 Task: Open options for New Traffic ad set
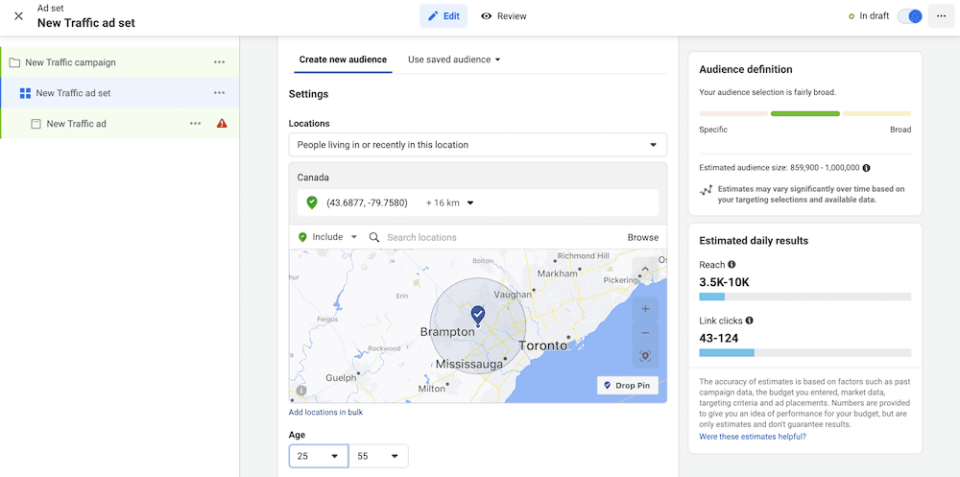coord(219,93)
